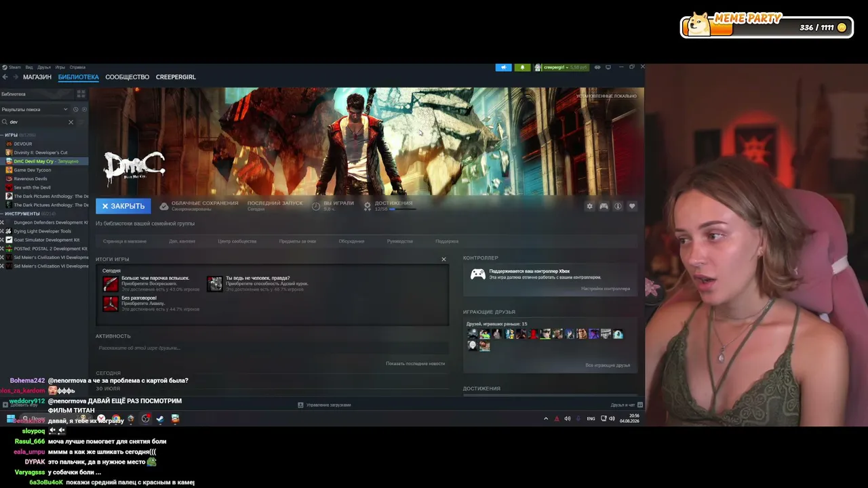Select Divinity II: Developer's Cut
Viewport: 868px width, 488px height.
41,152
